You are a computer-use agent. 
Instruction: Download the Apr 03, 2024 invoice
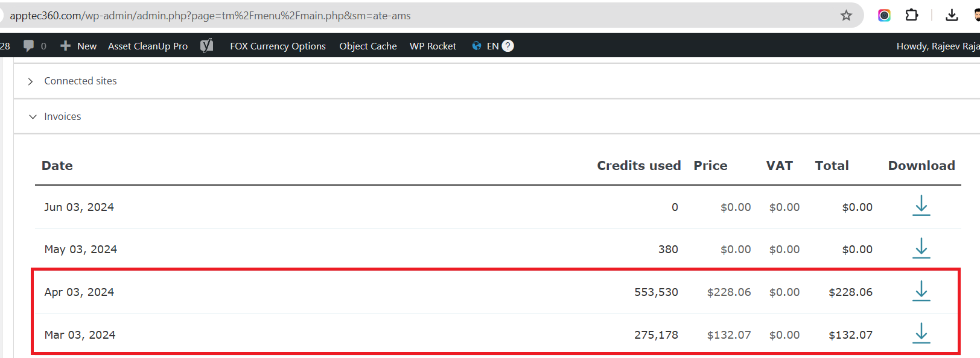pyautogui.click(x=921, y=291)
